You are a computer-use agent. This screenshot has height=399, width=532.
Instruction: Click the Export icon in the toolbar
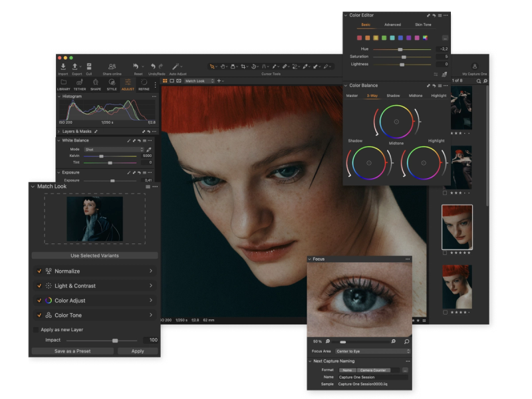click(75, 66)
